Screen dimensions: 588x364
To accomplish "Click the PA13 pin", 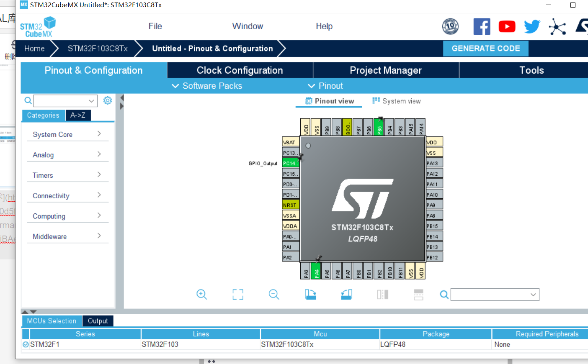I will coord(434,163).
